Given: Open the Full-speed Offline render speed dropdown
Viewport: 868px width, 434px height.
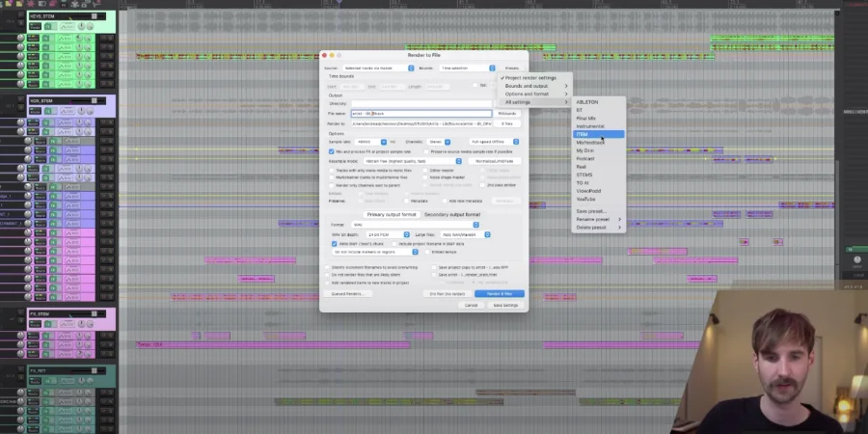Looking at the screenshot, I should 495,143.
